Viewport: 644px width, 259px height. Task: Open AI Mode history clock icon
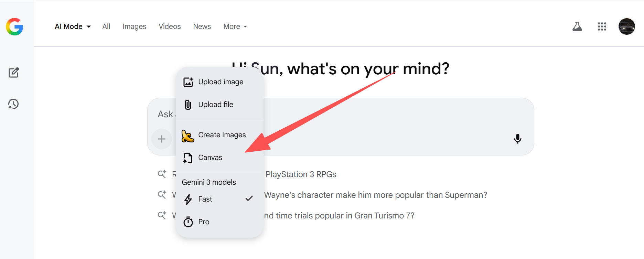tap(13, 104)
